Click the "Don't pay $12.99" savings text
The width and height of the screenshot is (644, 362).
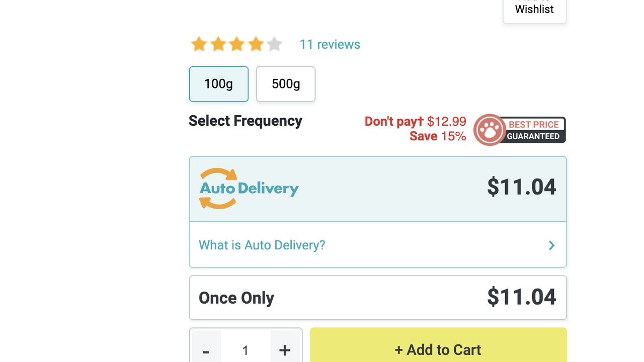point(416,122)
